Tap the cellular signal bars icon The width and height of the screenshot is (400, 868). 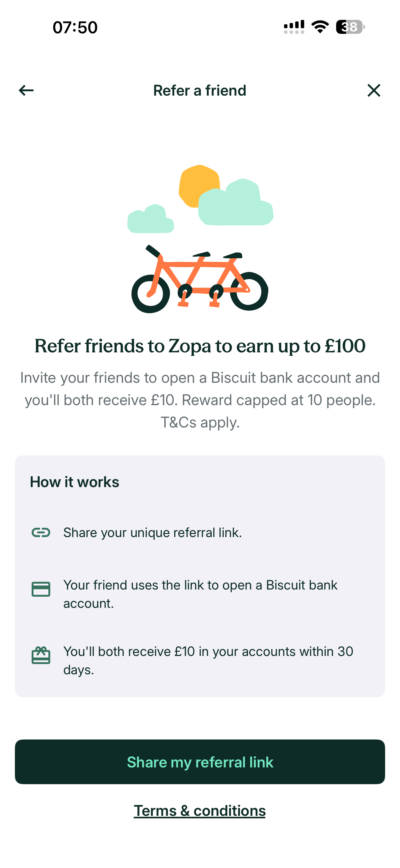pos(294,27)
